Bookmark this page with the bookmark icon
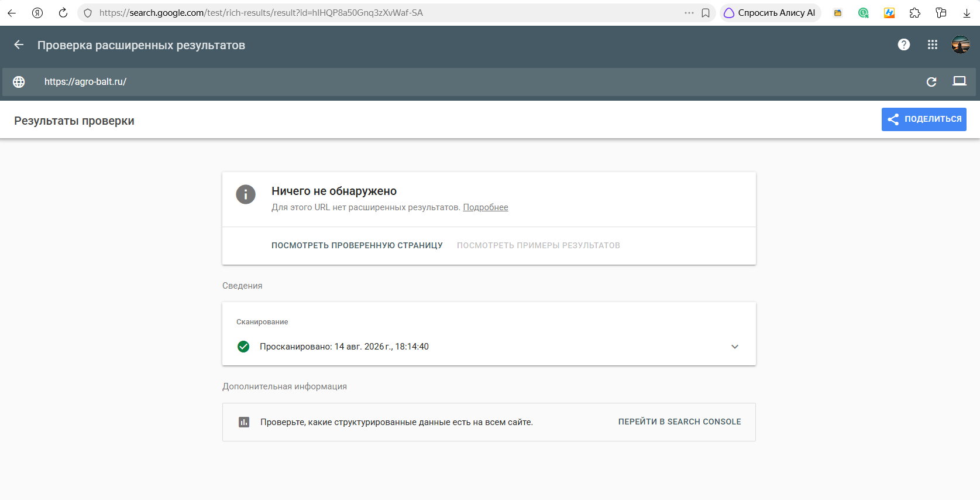Screen dimensions: 980x500 point(706,13)
